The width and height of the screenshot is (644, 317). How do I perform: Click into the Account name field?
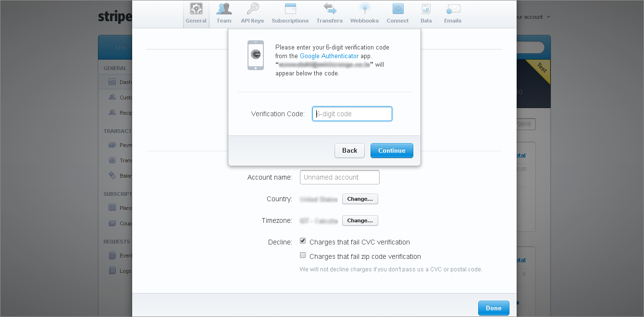point(340,177)
